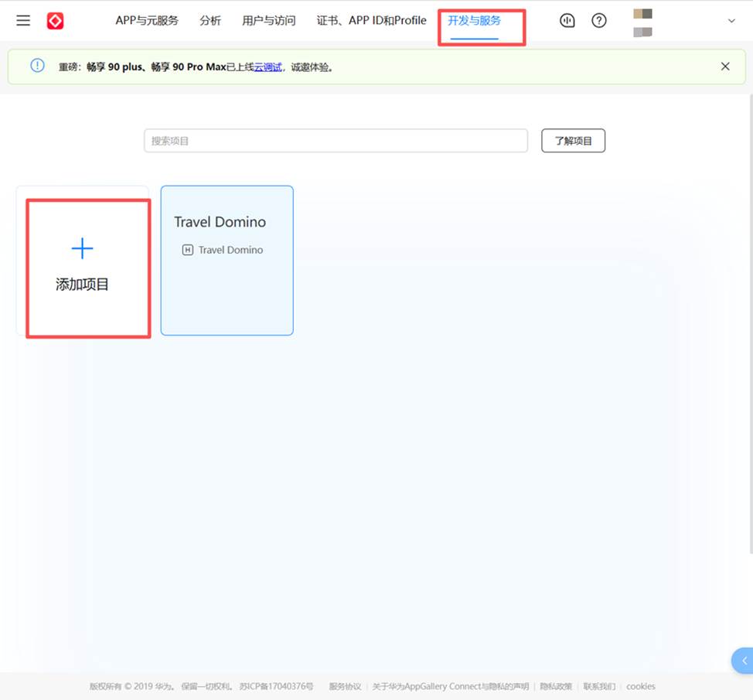This screenshot has height=700, width=753.
Task: Open the feedback chat bubble icon
Action: [x=567, y=21]
